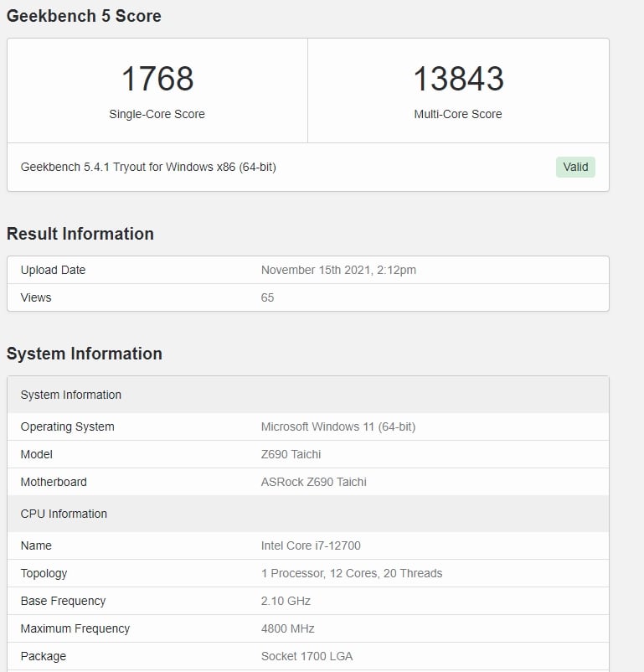This screenshot has height=672, width=644.
Task: Click the Result Information heading
Action: (x=80, y=234)
